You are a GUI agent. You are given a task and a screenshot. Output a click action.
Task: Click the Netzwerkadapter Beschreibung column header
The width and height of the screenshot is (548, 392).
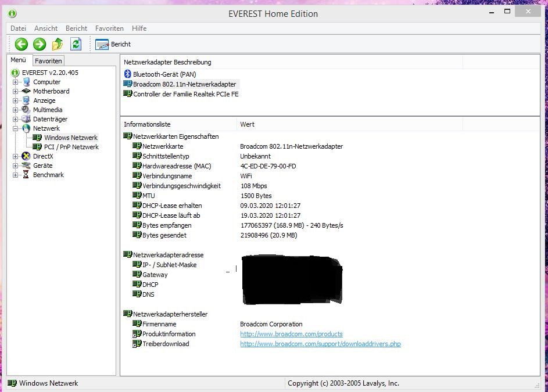[x=292, y=62]
